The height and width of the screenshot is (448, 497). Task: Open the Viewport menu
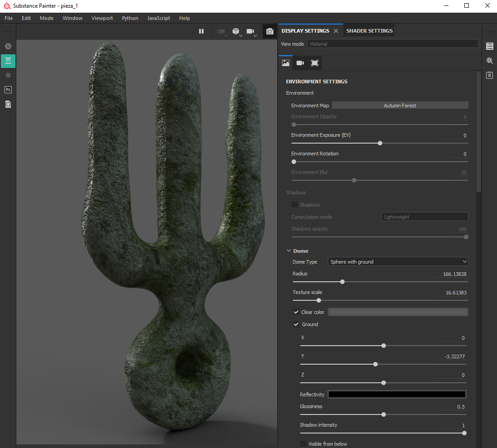[102, 18]
